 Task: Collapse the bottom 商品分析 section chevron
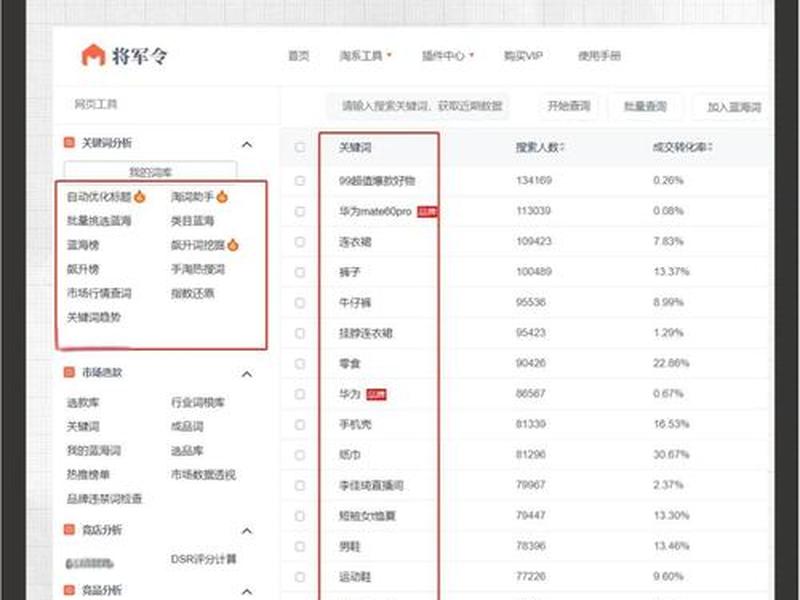pos(247,591)
